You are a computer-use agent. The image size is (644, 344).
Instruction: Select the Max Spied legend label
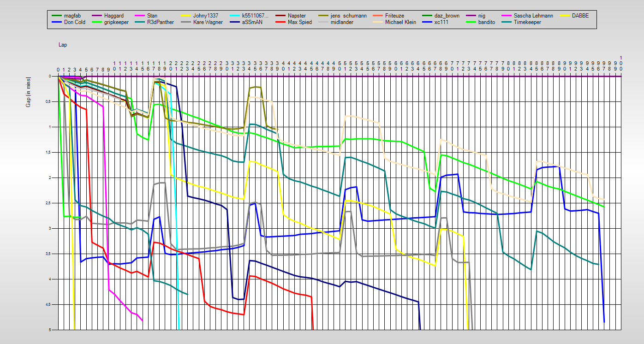point(300,22)
